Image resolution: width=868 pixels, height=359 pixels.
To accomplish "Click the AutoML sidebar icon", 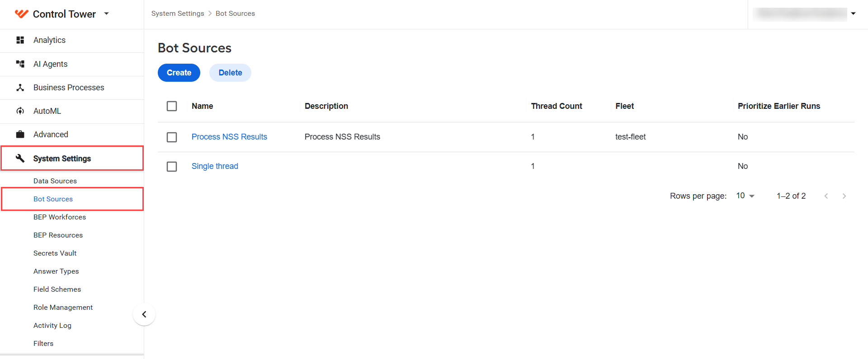I will tap(20, 111).
